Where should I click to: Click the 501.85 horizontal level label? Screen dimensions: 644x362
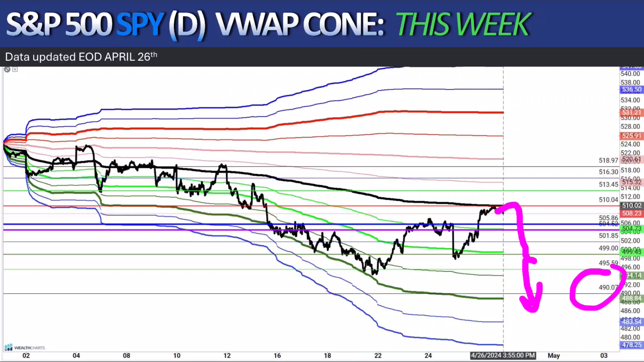point(608,236)
